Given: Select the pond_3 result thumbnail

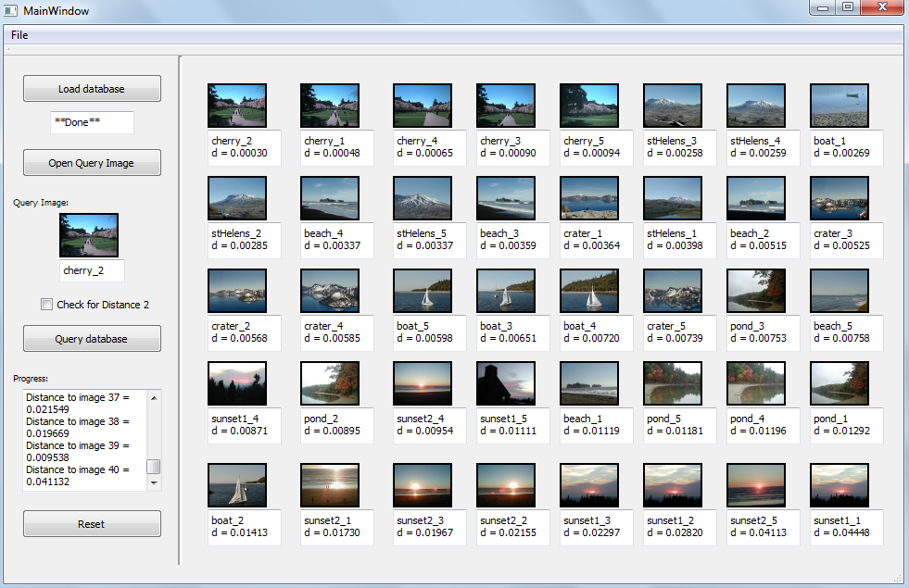Looking at the screenshot, I should pyautogui.click(x=755, y=291).
